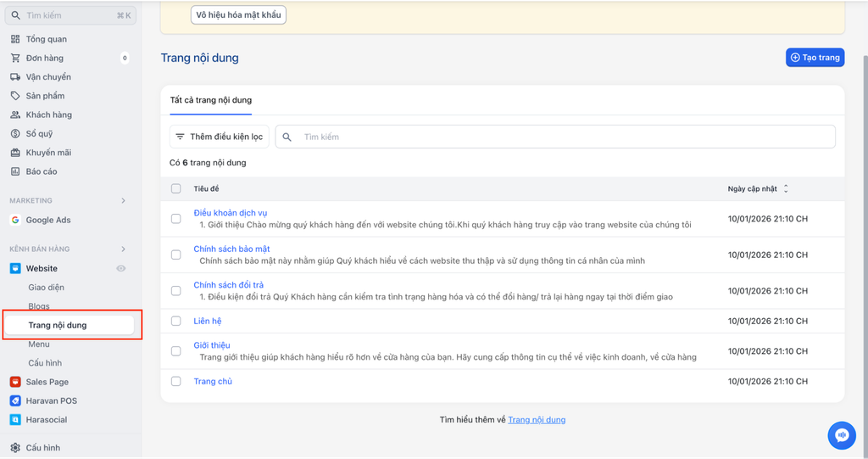Click the Google Ads icon

click(15, 220)
